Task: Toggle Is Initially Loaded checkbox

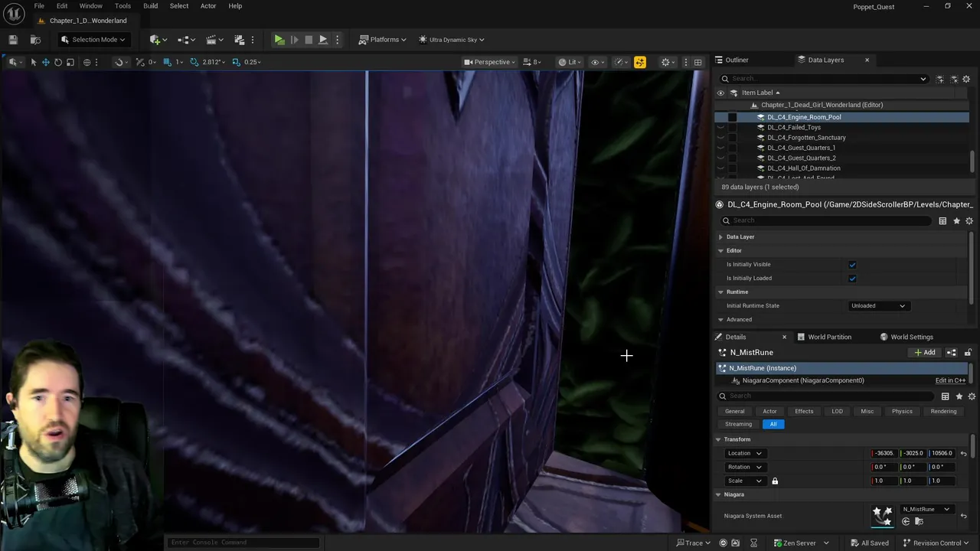Action: click(x=852, y=279)
